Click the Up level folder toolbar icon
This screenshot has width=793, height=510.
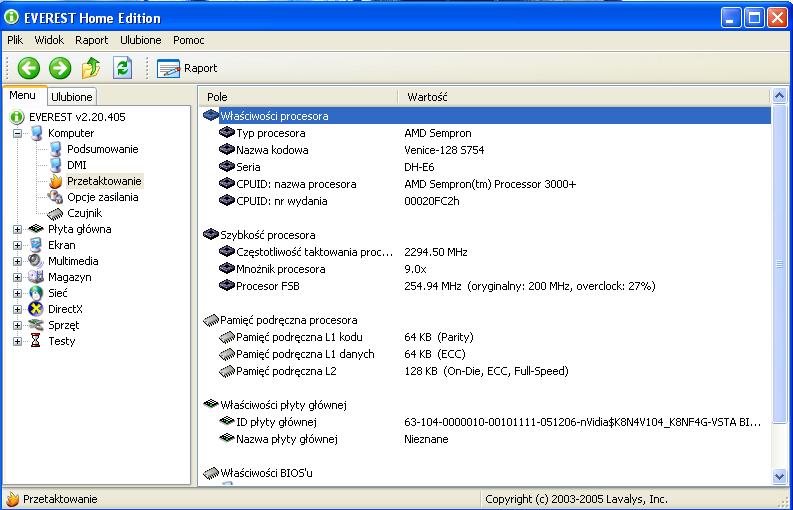click(91, 68)
